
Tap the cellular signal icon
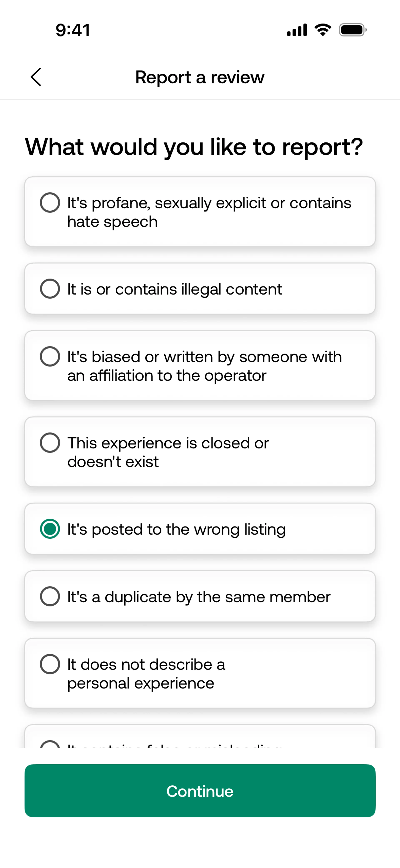(297, 30)
